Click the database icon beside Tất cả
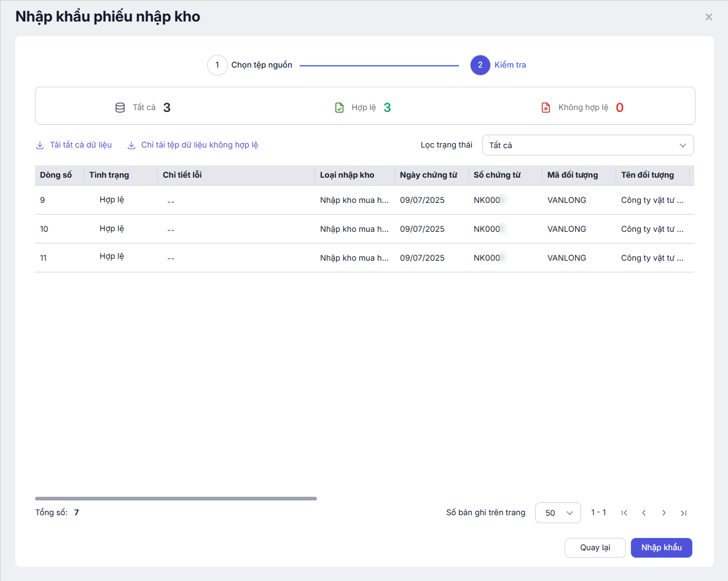The height and width of the screenshot is (581, 728). (x=120, y=108)
